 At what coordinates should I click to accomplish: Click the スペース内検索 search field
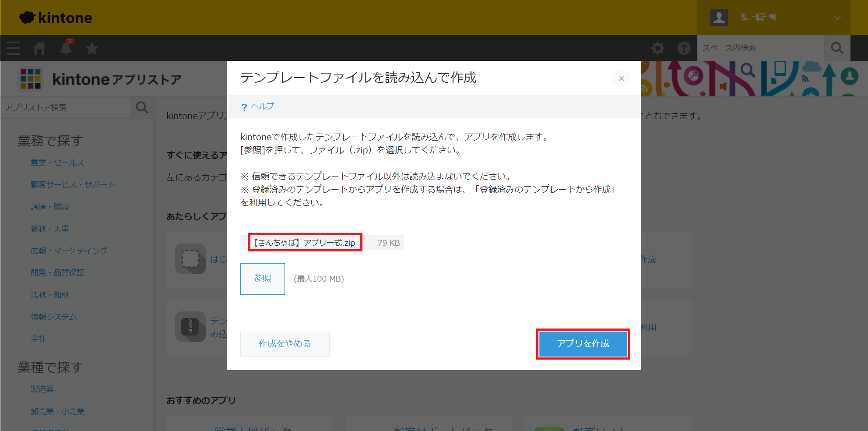pos(761,48)
